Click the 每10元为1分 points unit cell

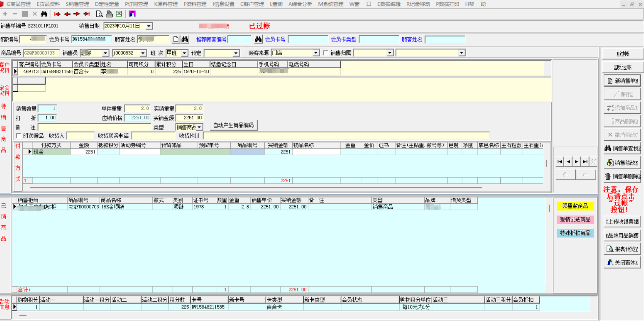coord(416,307)
